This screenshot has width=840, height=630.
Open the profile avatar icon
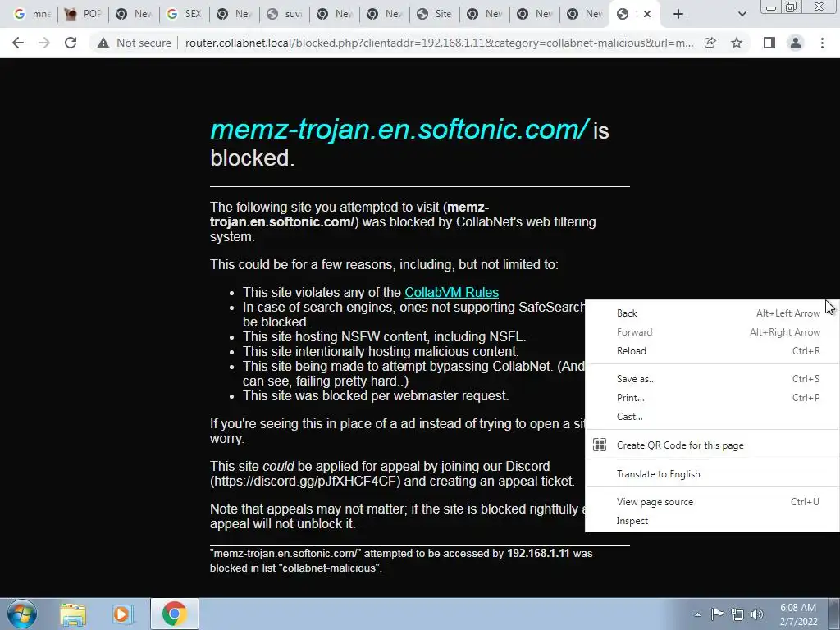point(796,43)
